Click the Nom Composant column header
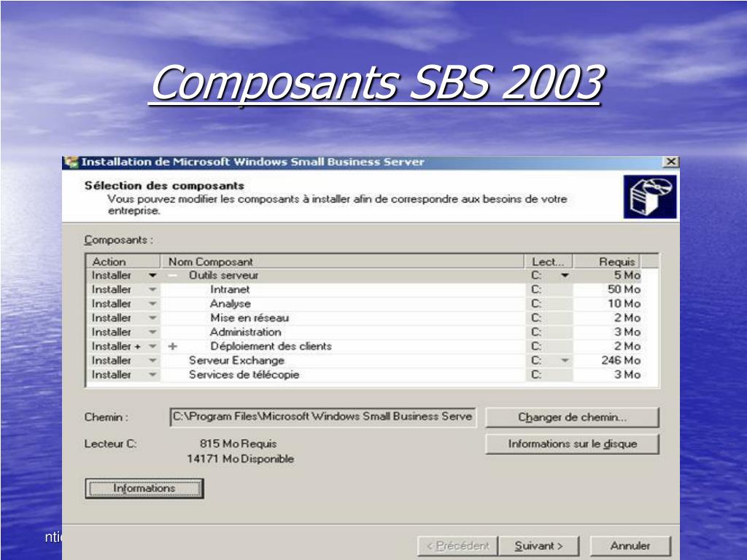Screen dimensions: 747x560 343,262
